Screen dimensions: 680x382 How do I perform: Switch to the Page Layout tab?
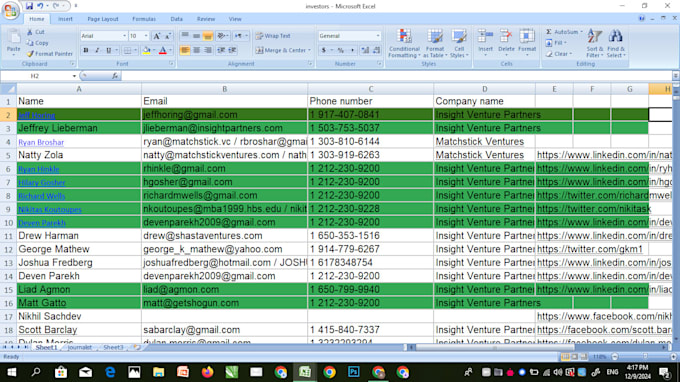(103, 19)
